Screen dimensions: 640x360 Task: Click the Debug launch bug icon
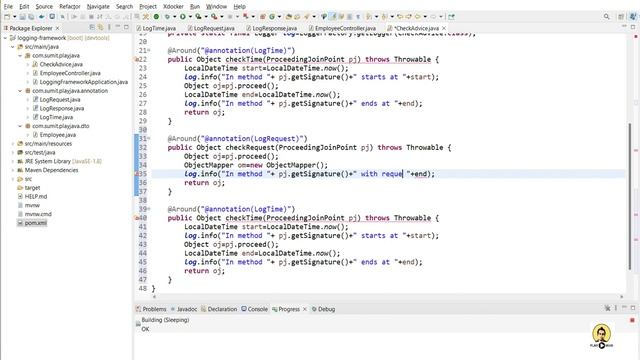[x=167, y=17]
